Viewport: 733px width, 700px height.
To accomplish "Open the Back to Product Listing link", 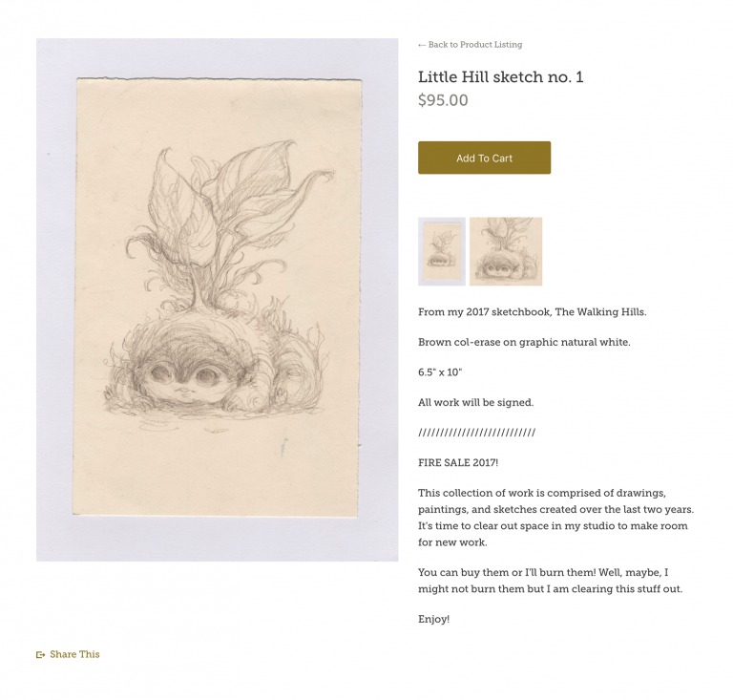I will pos(474,45).
